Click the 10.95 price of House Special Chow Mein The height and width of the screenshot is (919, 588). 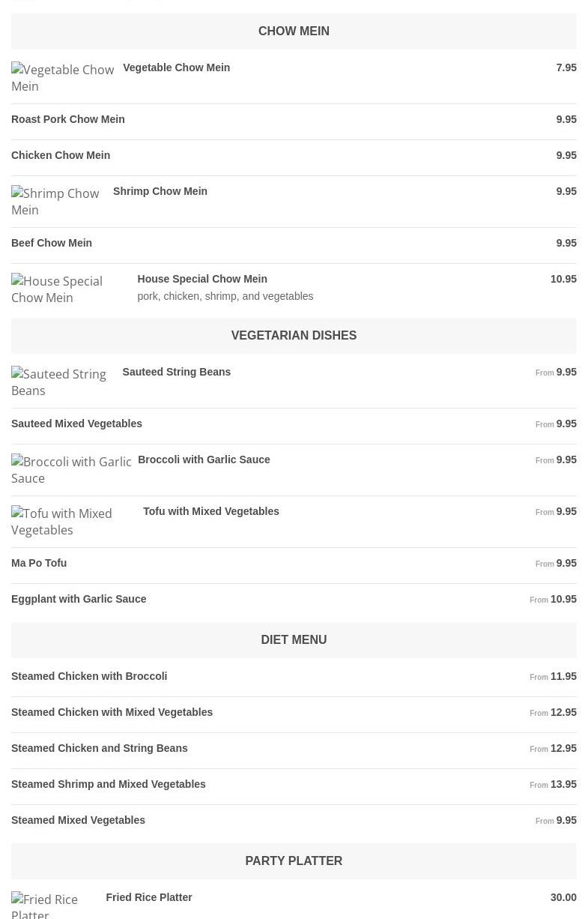tap(563, 279)
